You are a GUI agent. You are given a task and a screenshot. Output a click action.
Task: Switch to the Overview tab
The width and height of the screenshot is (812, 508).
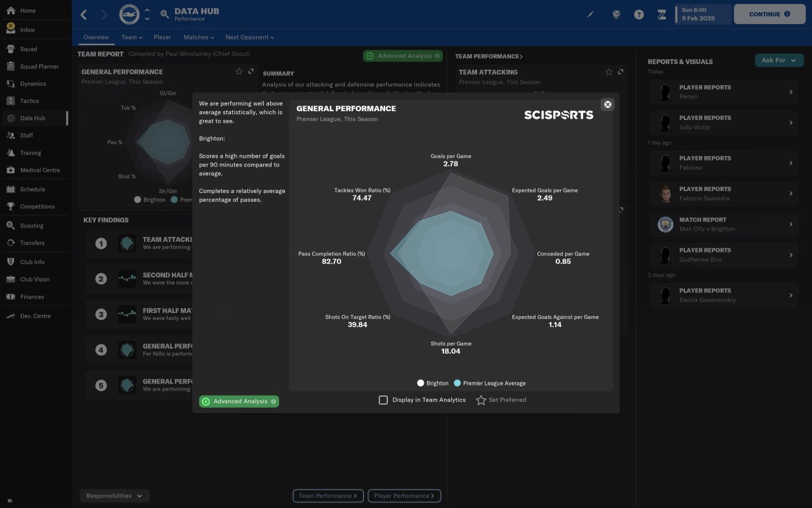tap(96, 37)
